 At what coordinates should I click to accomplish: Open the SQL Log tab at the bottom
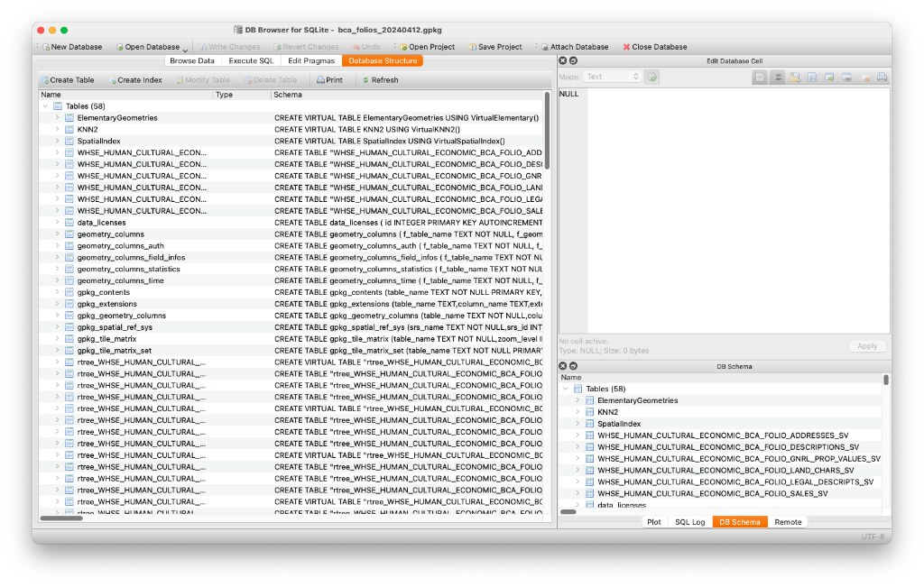[x=689, y=521]
